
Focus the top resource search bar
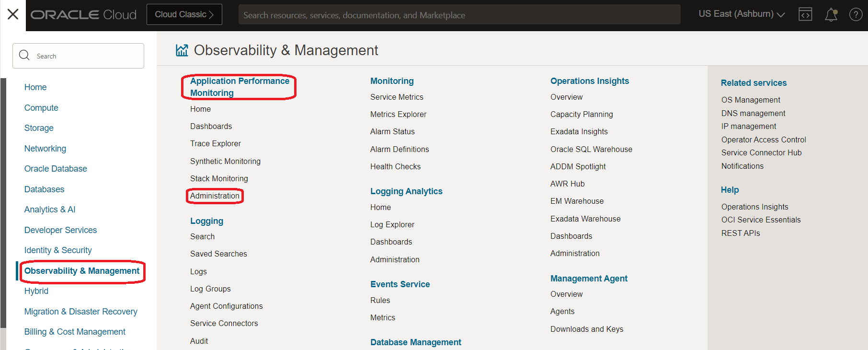tap(459, 15)
